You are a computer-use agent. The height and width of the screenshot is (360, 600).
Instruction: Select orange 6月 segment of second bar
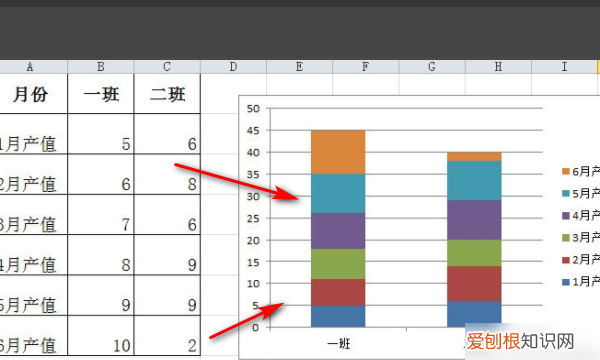coord(474,156)
